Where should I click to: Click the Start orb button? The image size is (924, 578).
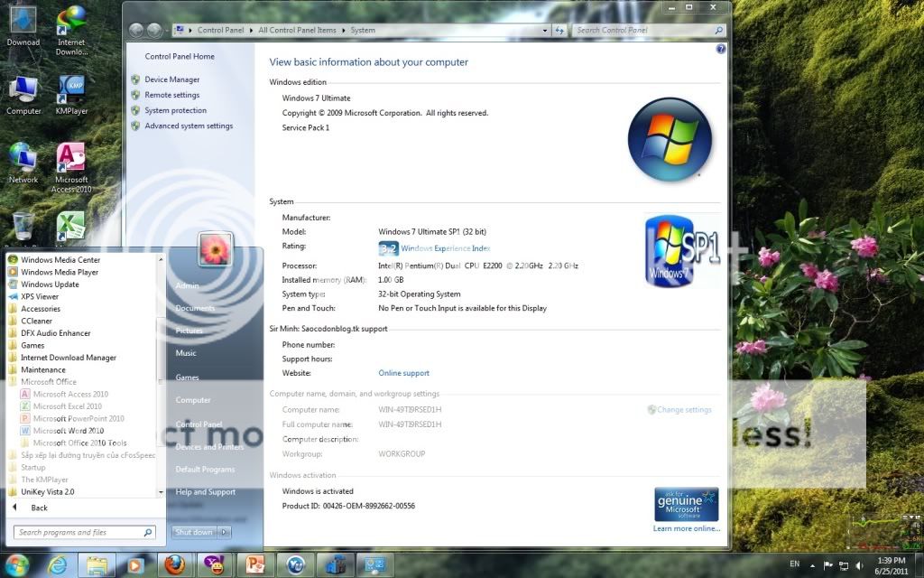coord(15,565)
